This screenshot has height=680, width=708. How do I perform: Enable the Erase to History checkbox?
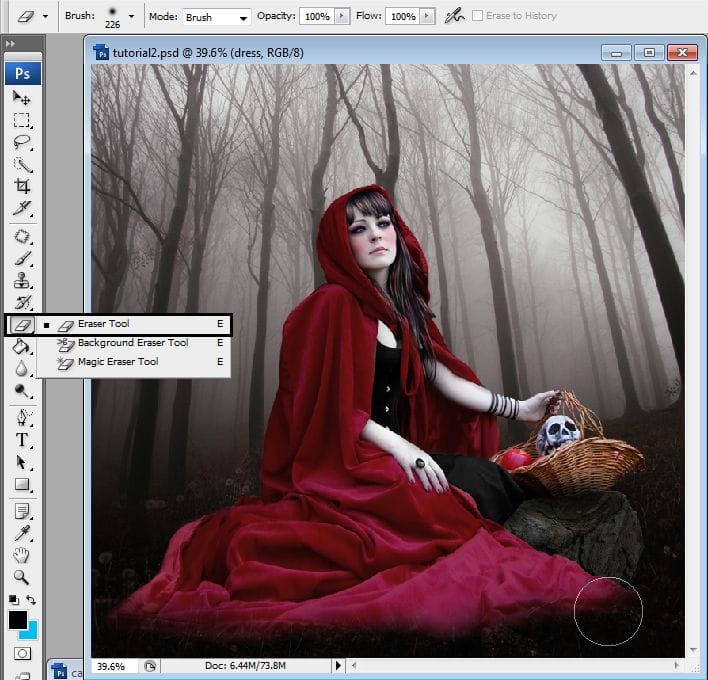[477, 16]
